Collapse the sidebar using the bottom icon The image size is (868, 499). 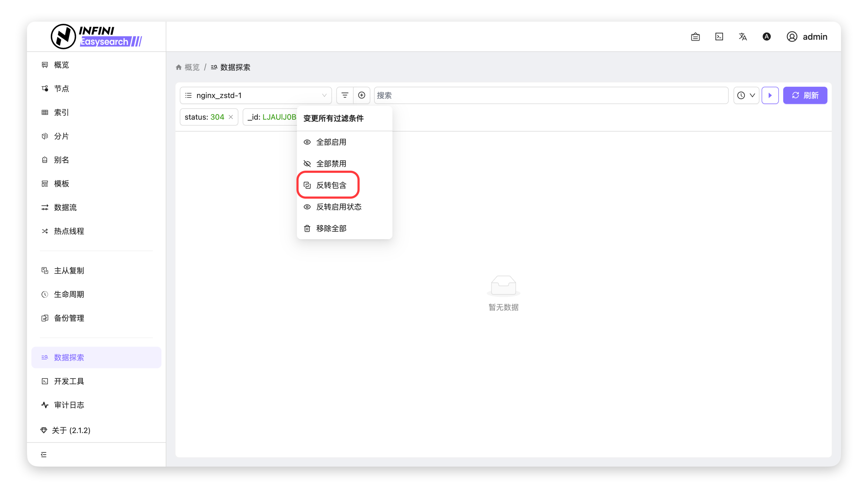[x=43, y=454]
